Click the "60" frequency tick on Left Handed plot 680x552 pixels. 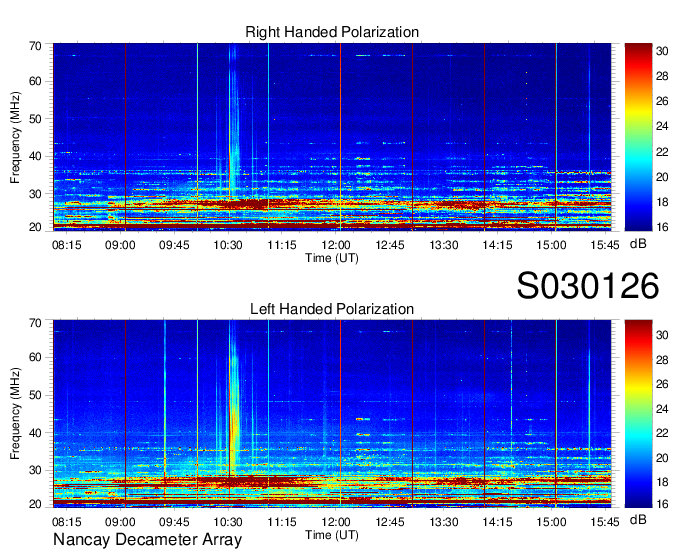[x=35, y=358]
